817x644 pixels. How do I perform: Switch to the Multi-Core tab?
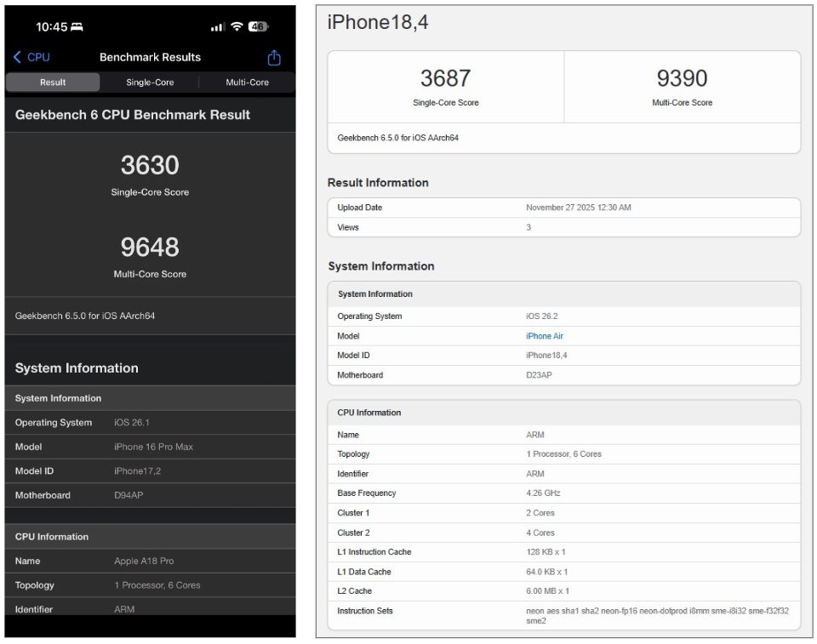[247, 83]
